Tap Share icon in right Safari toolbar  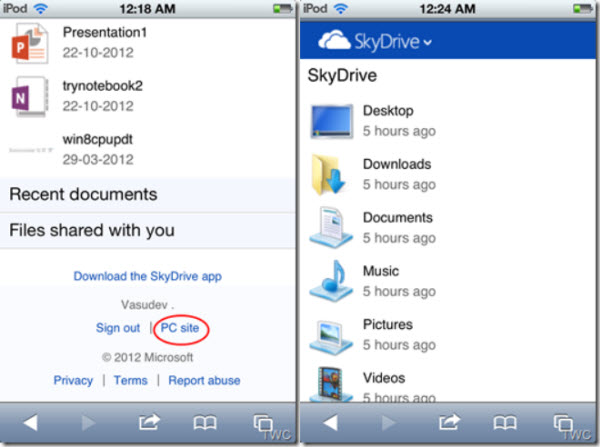[x=449, y=422]
